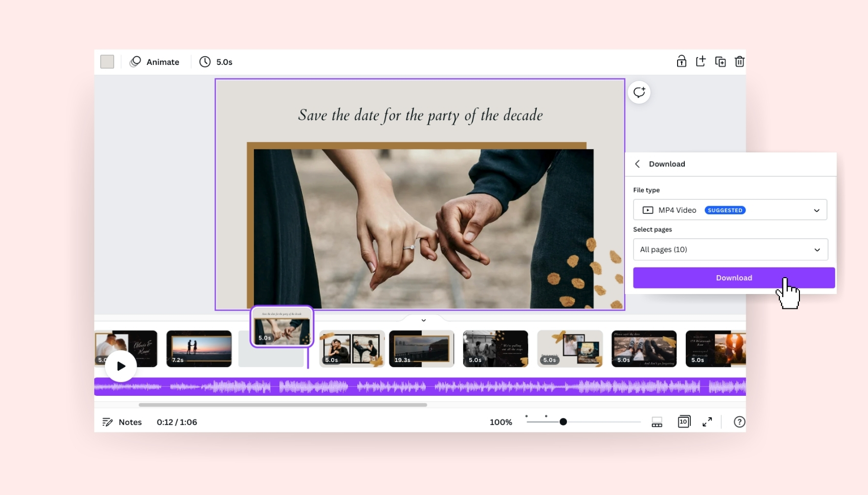Open the Help question mark icon
Image resolution: width=868 pixels, height=495 pixels.
739,422
